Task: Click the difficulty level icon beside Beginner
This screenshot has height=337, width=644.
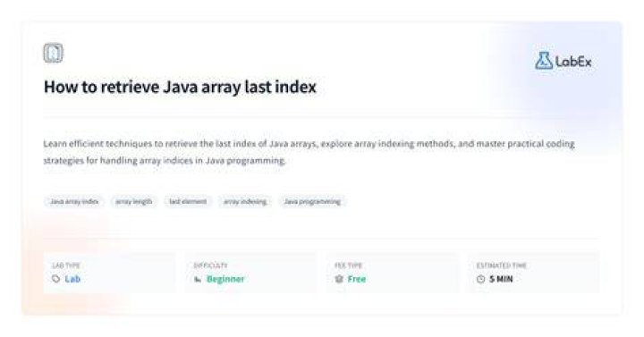Action: (x=198, y=279)
